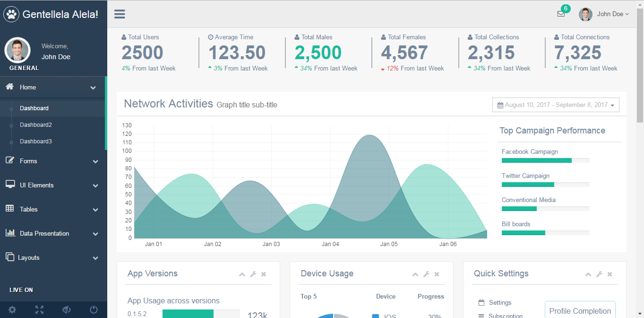The width and height of the screenshot is (644, 318).
Task: Click John Doe's profile photo in the sidebar
Action: click(x=17, y=50)
